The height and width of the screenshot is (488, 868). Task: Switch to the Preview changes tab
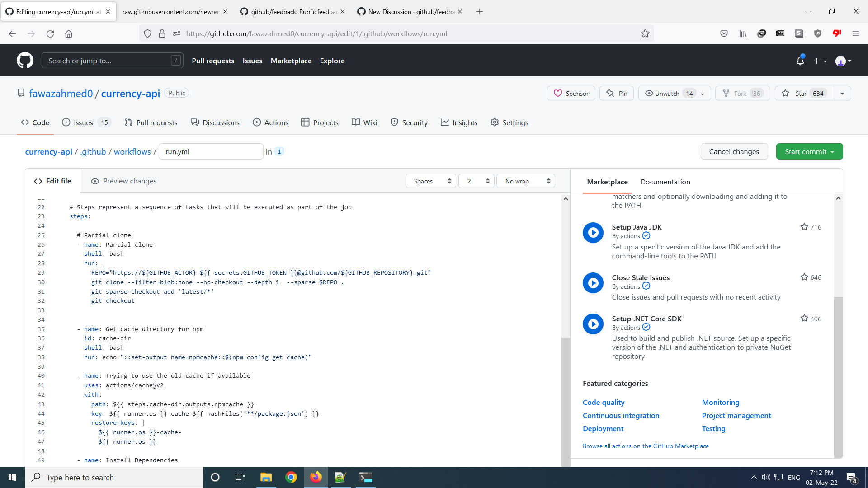click(123, 180)
